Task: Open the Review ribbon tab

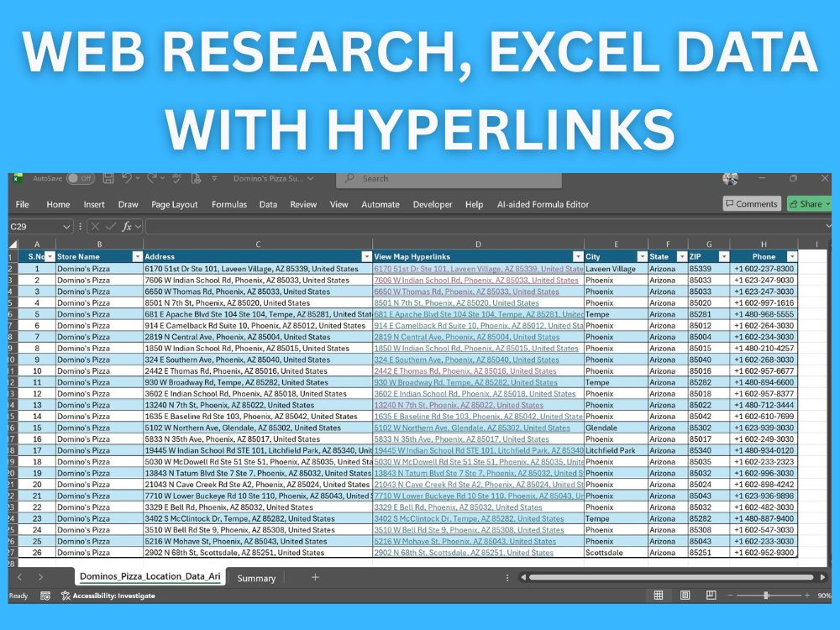Action: (x=303, y=204)
